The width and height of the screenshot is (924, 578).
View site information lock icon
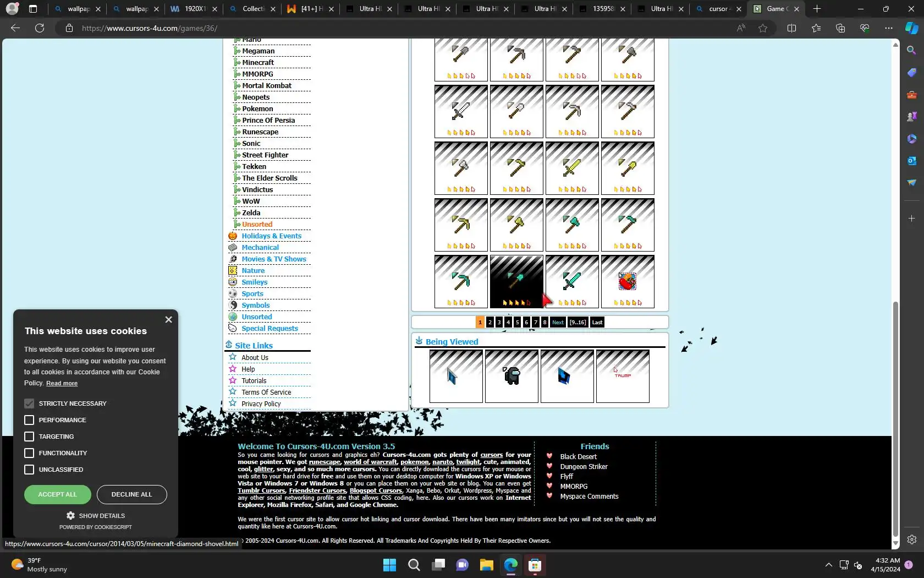(x=69, y=28)
